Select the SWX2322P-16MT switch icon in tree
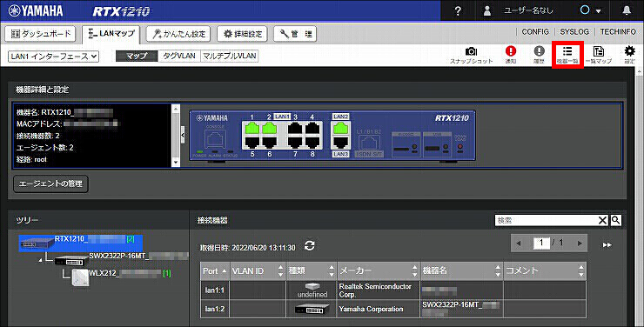Image resolution: width=644 pixels, height=327 pixels. [71, 260]
